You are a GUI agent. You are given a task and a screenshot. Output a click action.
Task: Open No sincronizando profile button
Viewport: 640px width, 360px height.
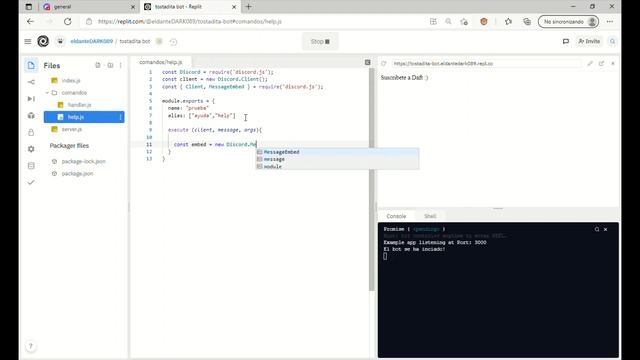click(569, 22)
